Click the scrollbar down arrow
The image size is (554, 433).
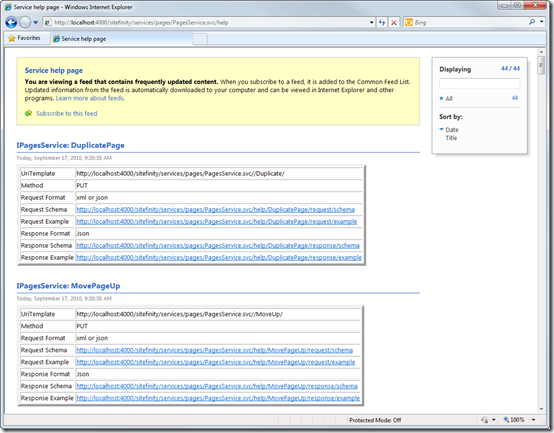(x=541, y=409)
